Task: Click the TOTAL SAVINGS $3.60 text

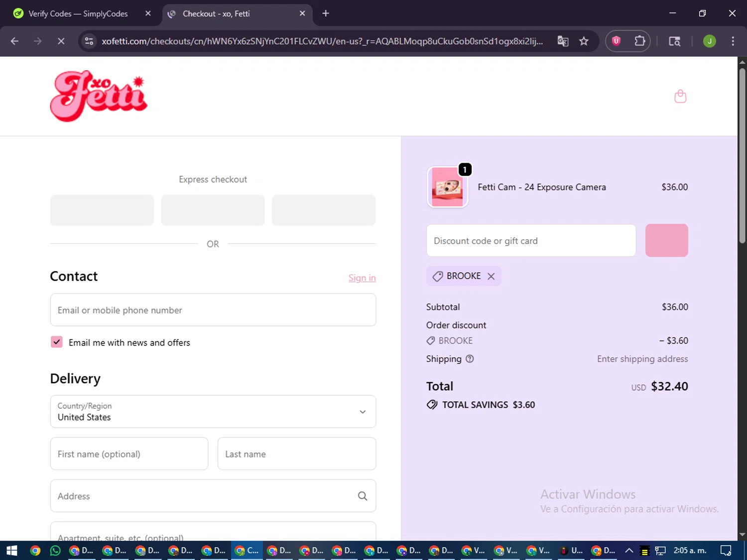Action: tap(489, 405)
